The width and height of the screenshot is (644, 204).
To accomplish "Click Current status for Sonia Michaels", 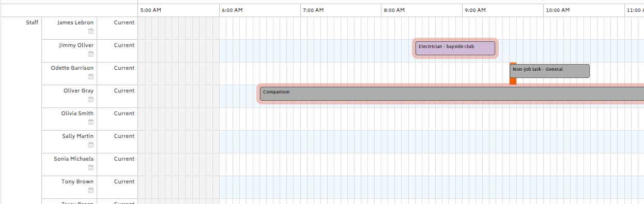I will 124,159.
